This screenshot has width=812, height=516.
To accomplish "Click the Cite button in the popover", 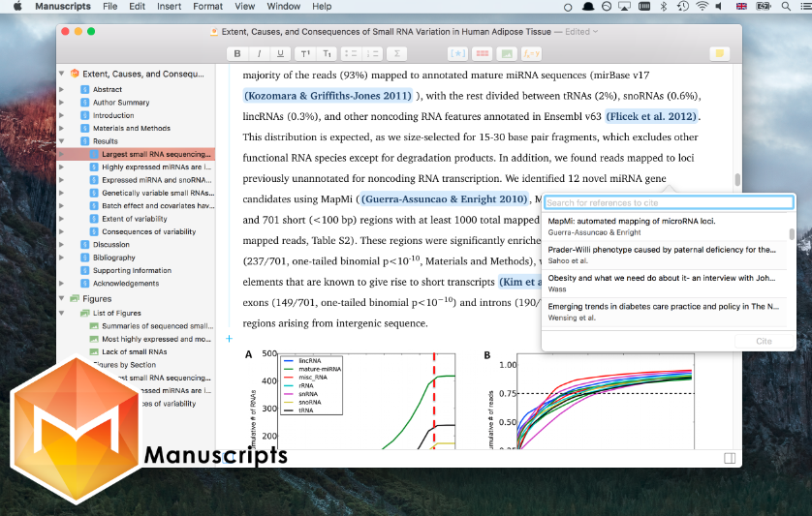I will (764, 341).
